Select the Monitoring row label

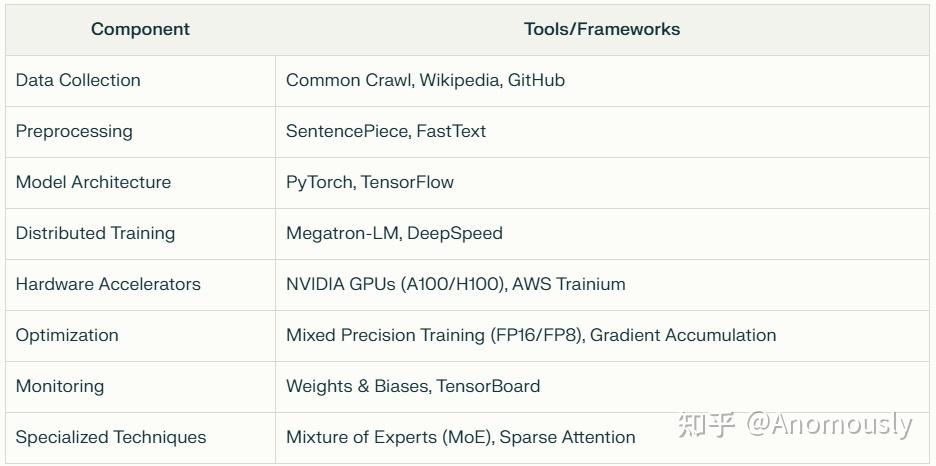[60, 386]
